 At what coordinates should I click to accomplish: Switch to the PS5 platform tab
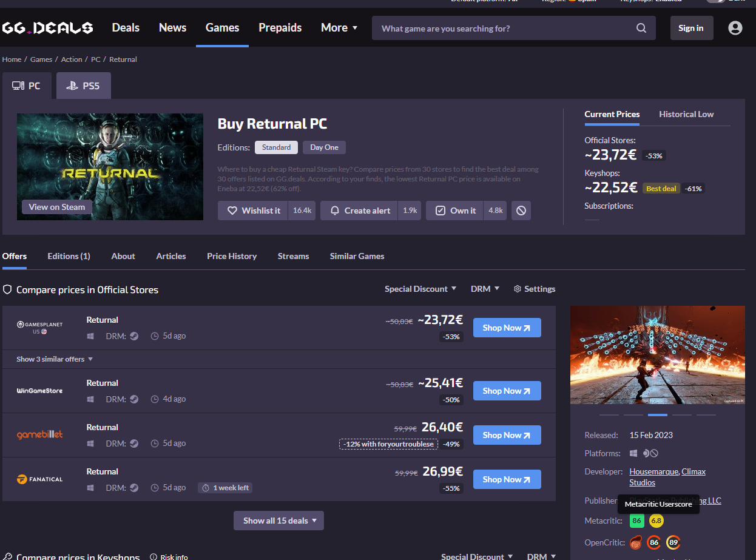click(84, 86)
